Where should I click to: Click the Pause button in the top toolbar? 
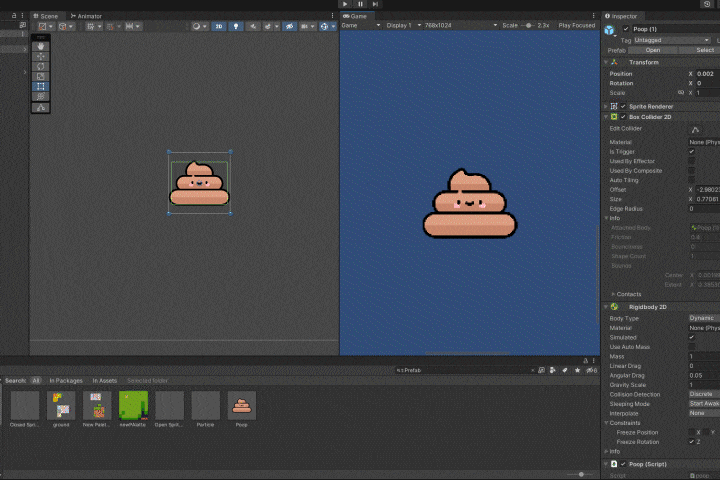pos(360,4)
